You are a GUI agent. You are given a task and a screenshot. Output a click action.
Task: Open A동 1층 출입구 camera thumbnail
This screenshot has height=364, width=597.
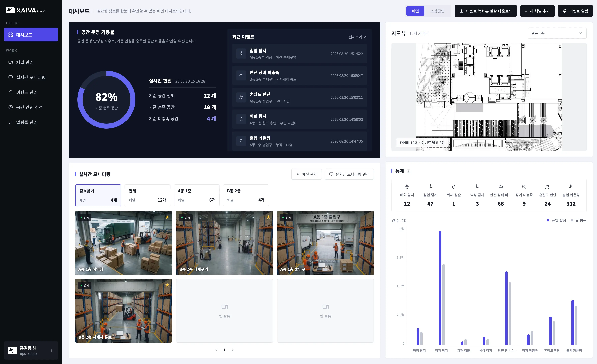(325, 243)
